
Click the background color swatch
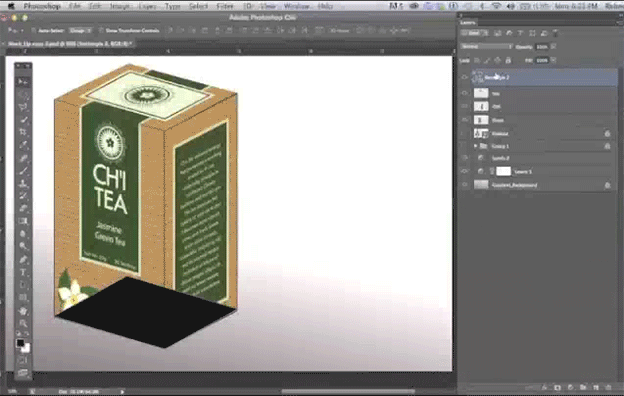25,349
